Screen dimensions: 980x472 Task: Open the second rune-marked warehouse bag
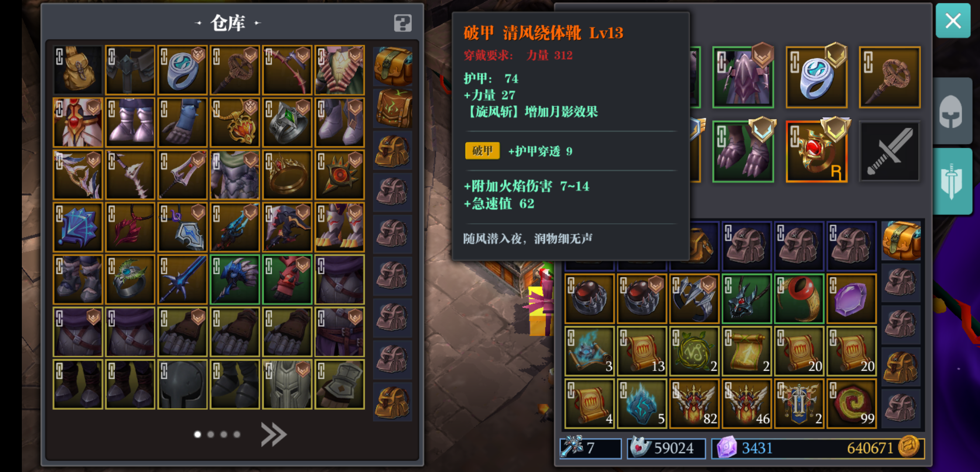pos(393,108)
